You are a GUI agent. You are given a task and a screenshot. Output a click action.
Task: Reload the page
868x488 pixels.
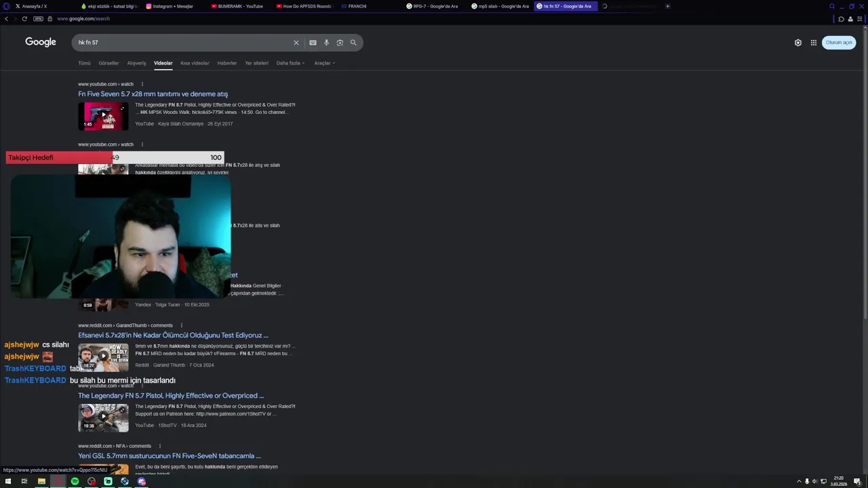tap(24, 19)
